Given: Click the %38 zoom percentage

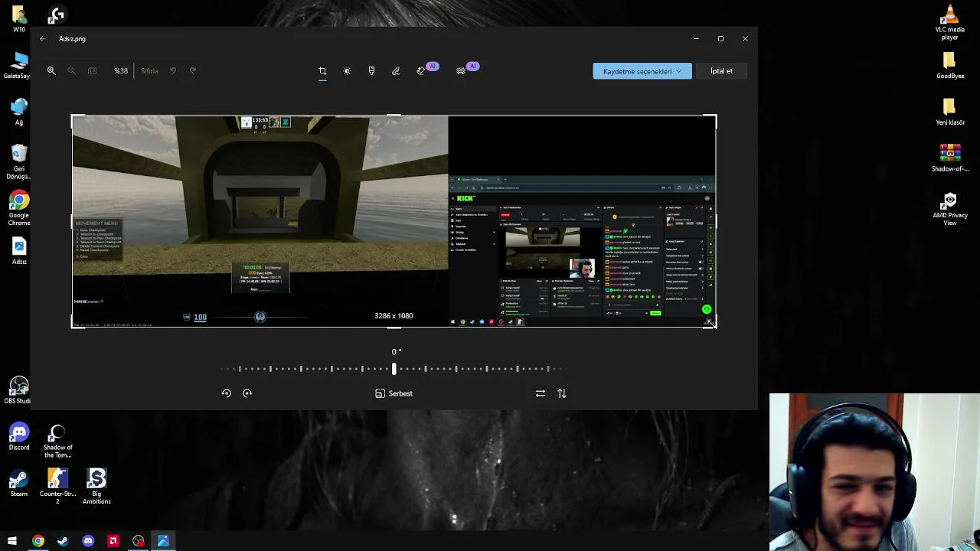Looking at the screenshot, I should point(121,70).
